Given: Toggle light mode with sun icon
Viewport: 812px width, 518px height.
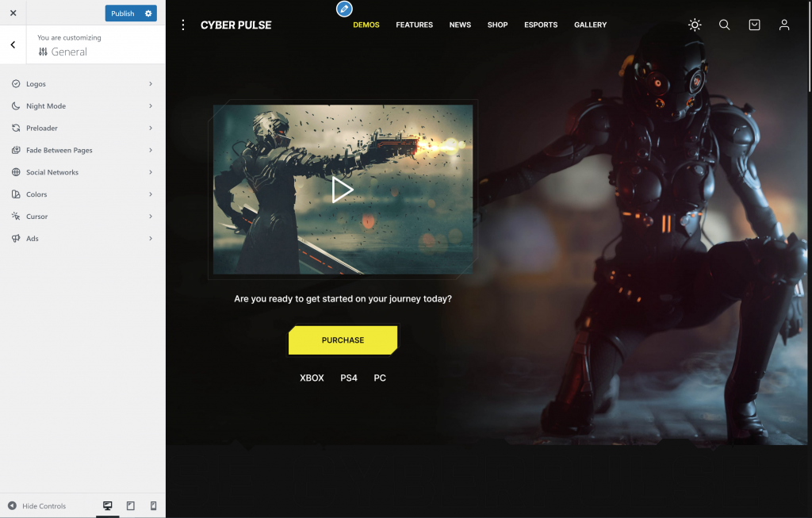Looking at the screenshot, I should coord(695,25).
